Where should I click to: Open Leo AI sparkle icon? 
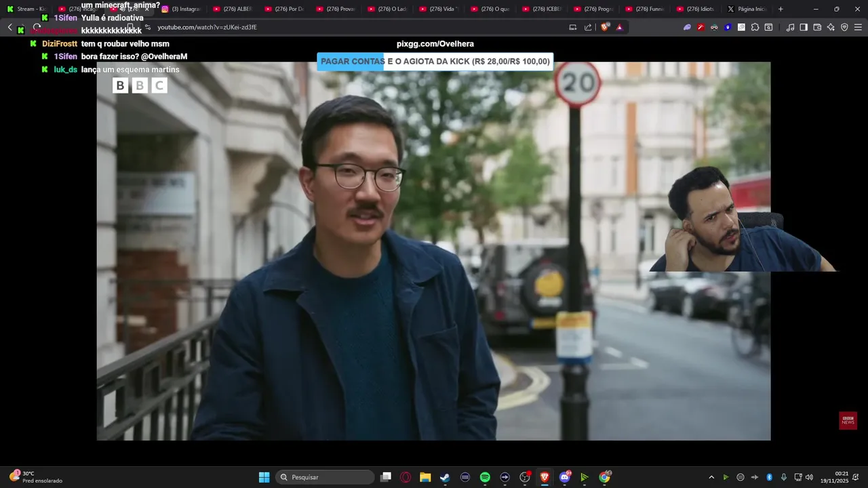point(831,27)
